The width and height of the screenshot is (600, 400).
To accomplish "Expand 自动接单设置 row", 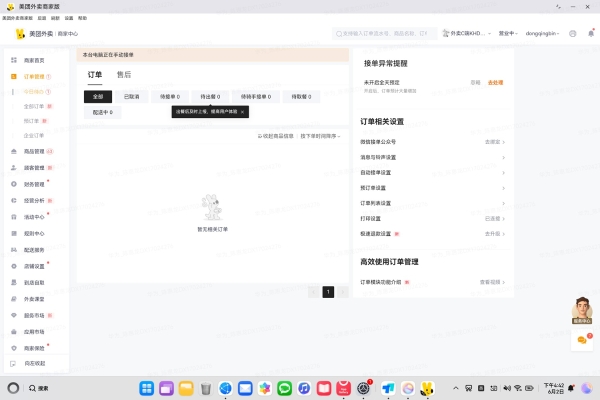I will (432, 173).
